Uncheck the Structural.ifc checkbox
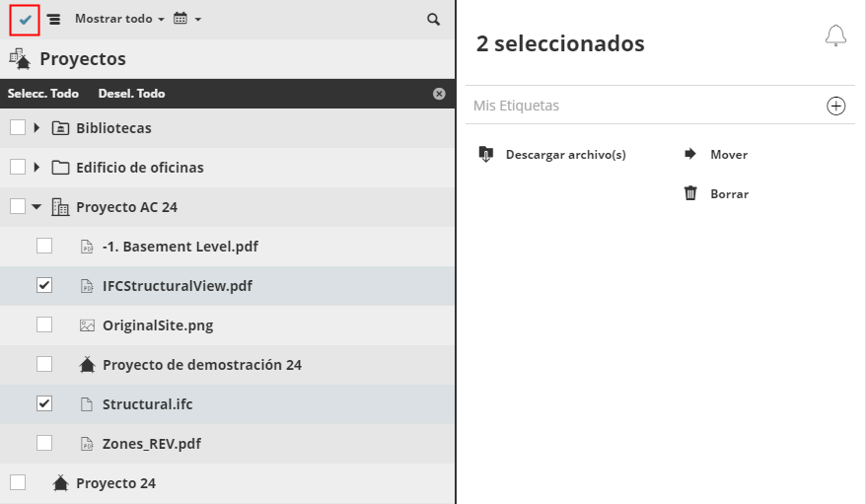This screenshot has width=866, height=504. coord(44,403)
